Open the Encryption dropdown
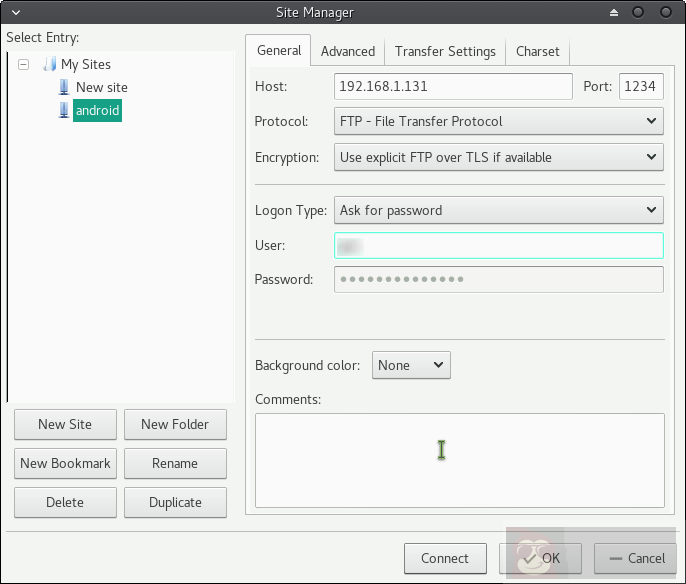Screen dimensions: 686x584 [x=498, y=157]
